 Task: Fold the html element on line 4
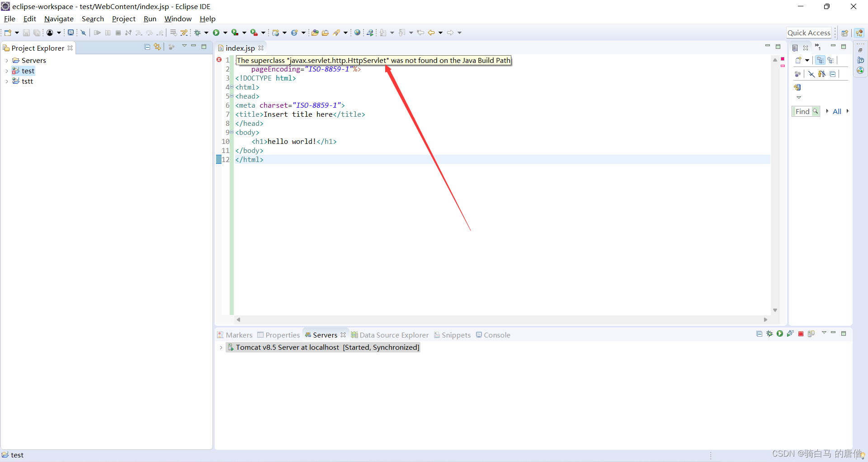232,87
